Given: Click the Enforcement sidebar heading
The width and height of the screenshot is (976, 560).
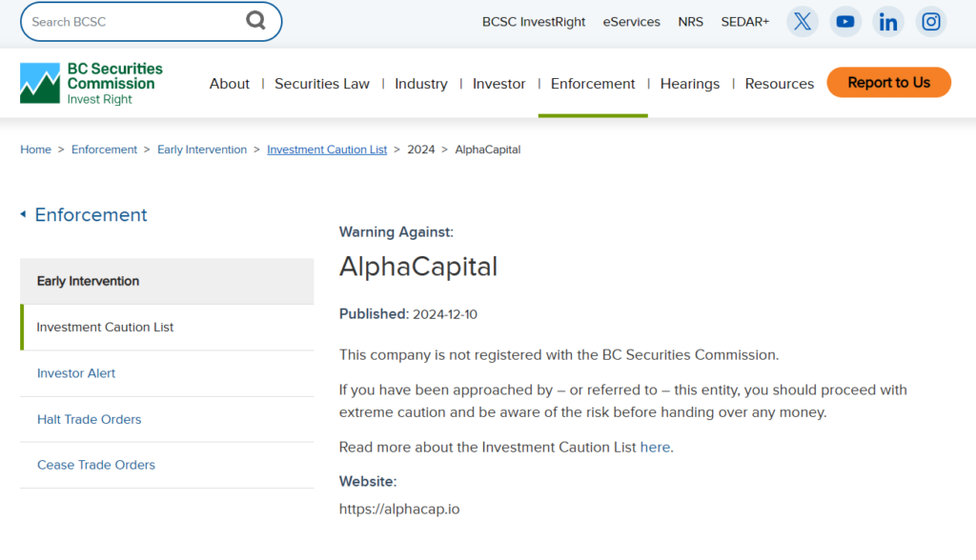Looking at the screenshot, I should pos(91,214).
